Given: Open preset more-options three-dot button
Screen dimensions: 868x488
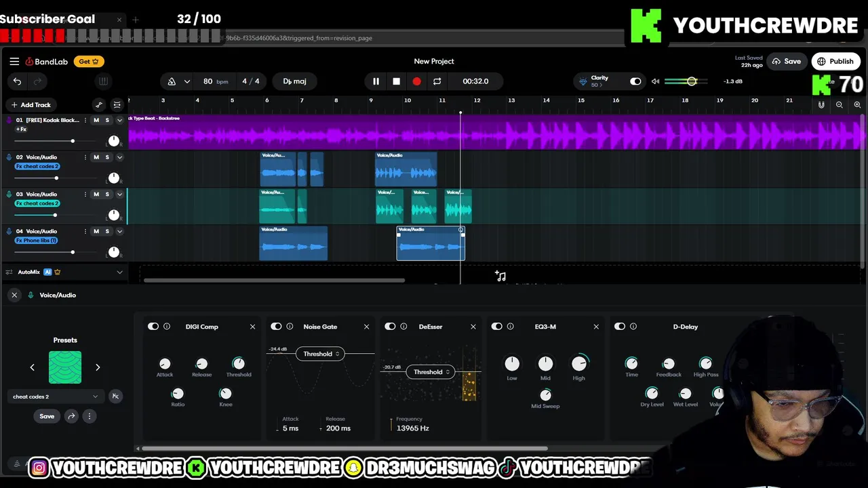Looking at the screenshot, I should click(89, 416).
